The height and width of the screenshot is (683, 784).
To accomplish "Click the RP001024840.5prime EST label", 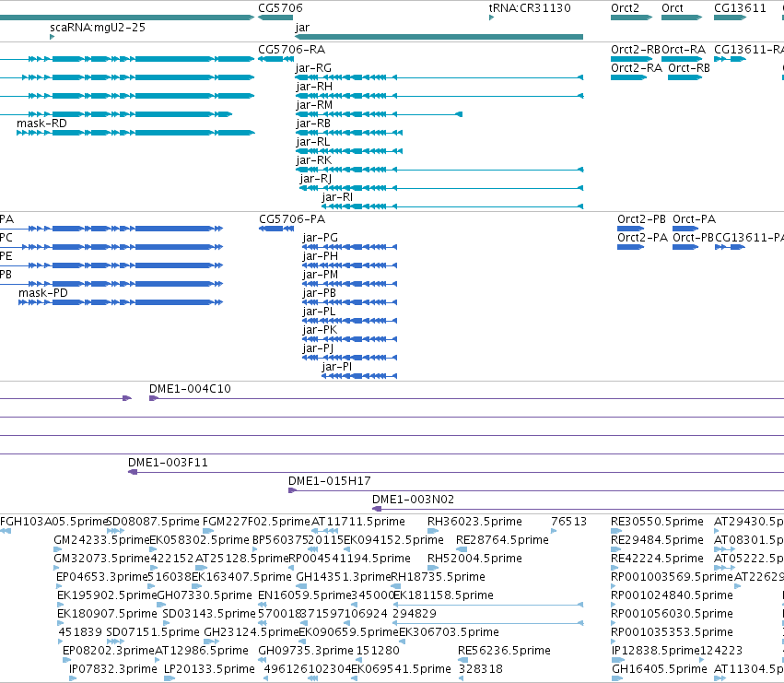I will [672, 595].
